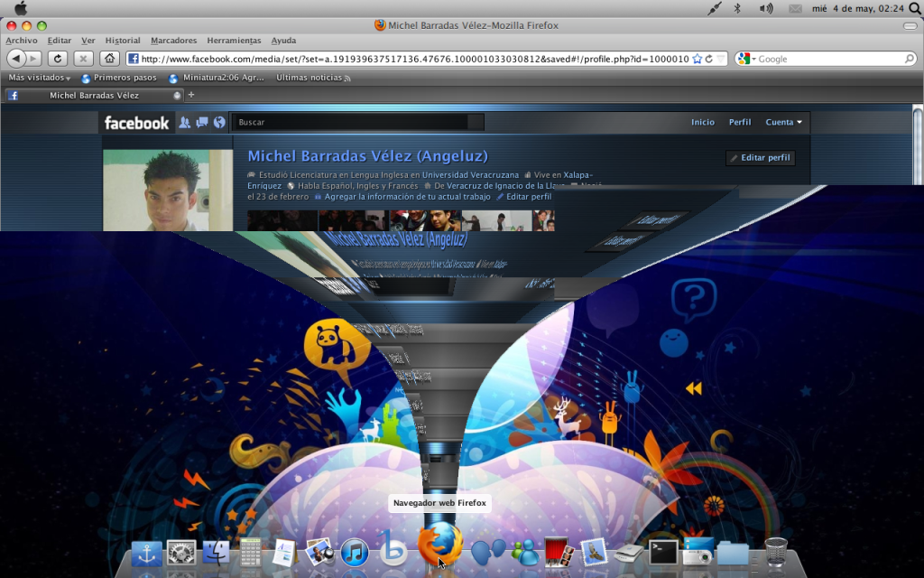Select the Michel Barradas Vélez tab
This screenshot has width=924, height=578.
tap(94, 96)
